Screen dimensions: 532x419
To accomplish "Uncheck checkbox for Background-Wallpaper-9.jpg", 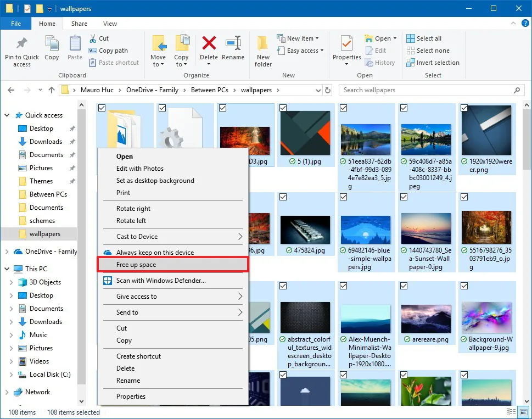I will click(464, 286).
